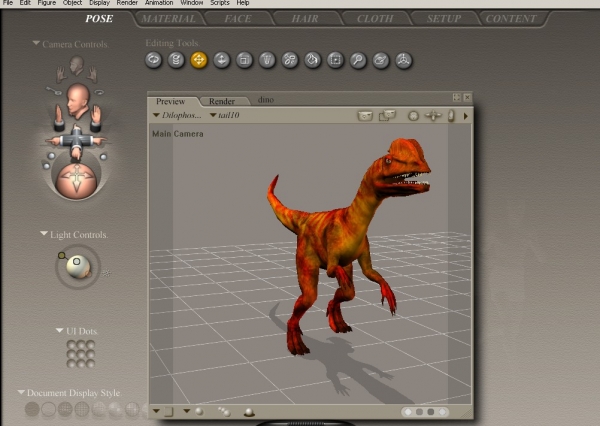Click the camera Roll sphere right of trackball
Screen dimensions: 600x426
(103, 157)
